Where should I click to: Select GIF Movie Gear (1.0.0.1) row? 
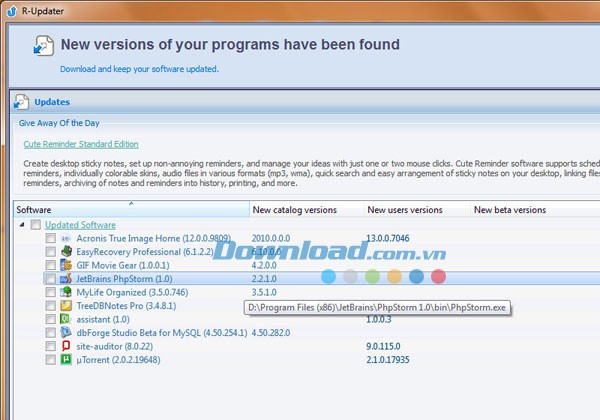(123, 265)
